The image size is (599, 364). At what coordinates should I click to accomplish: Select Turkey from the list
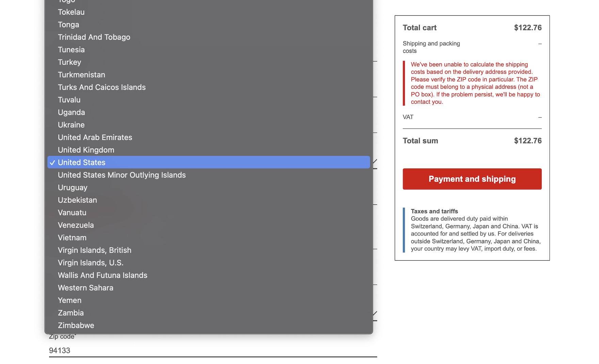pyautogui.click(x=69, y=62)
